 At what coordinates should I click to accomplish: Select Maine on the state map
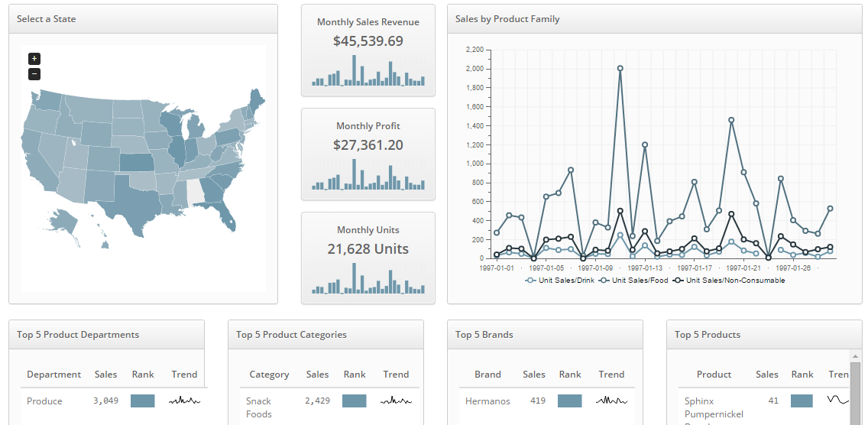click(x=256, y=102)
